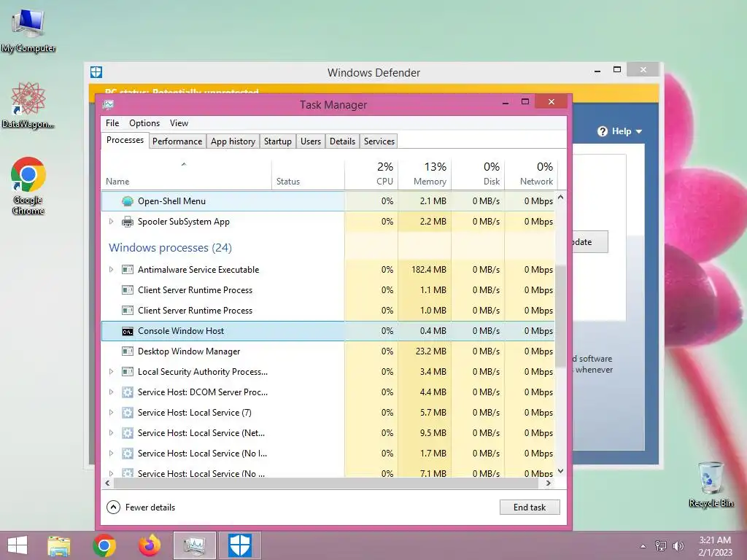Image resolution: width=747 pixels, height=560 pixels.
Task: Sort processes by the Network column
Action: click(x=531, y=174)
